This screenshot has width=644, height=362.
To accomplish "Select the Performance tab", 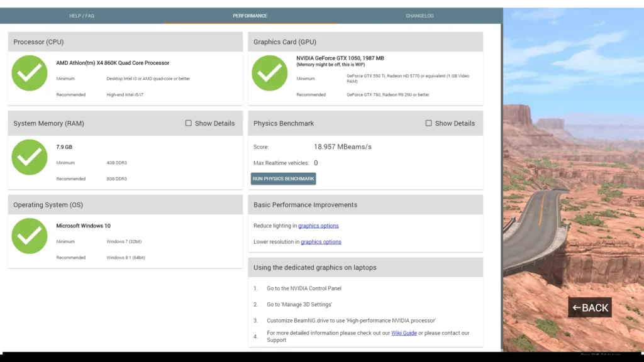I will coord(250,16).
